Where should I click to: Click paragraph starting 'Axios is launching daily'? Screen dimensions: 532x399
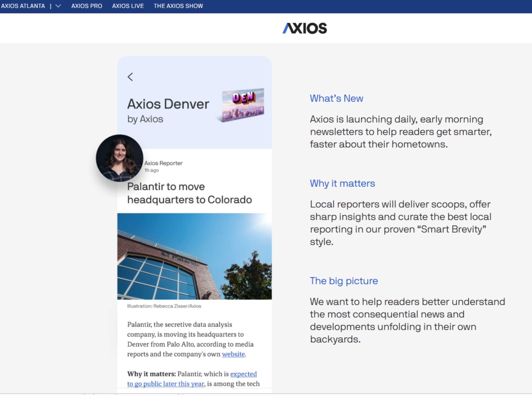401,132
